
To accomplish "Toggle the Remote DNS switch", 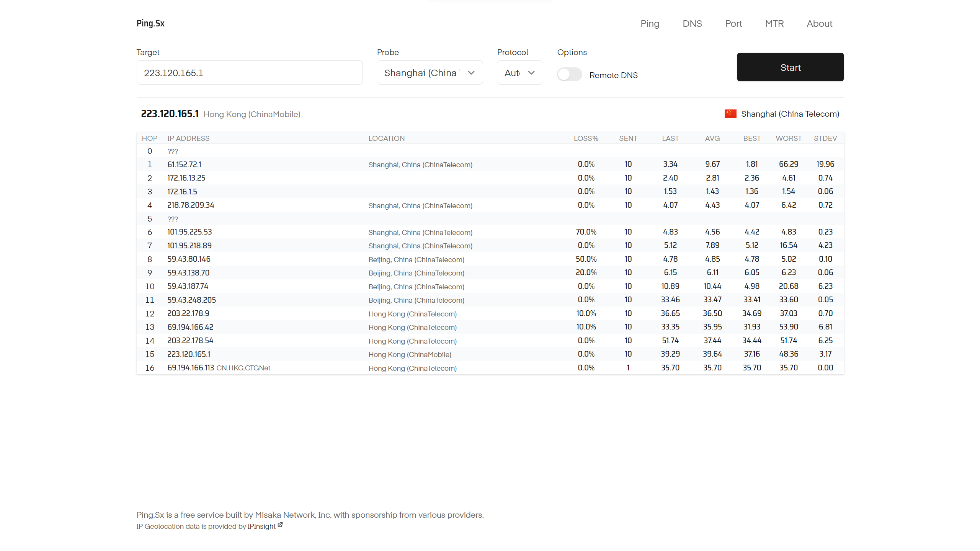I will tap(569, 74).
